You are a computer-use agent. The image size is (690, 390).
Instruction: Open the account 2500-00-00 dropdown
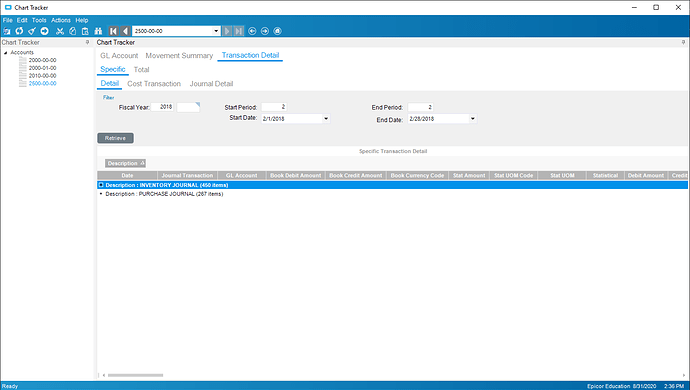coord(216,31)
